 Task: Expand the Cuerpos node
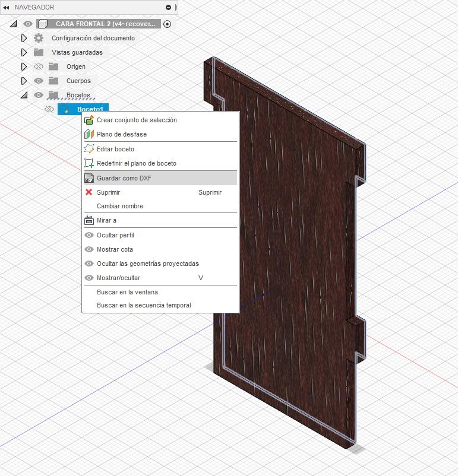click(24, 81)
